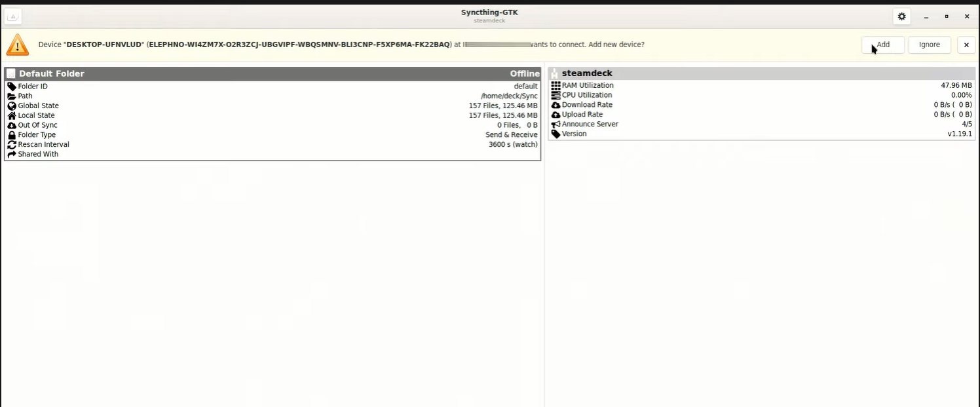The width and height of the screenshot is (980, 407).
Task: Select the Announce Server 4/5 value
Action: tap(967, 124)
